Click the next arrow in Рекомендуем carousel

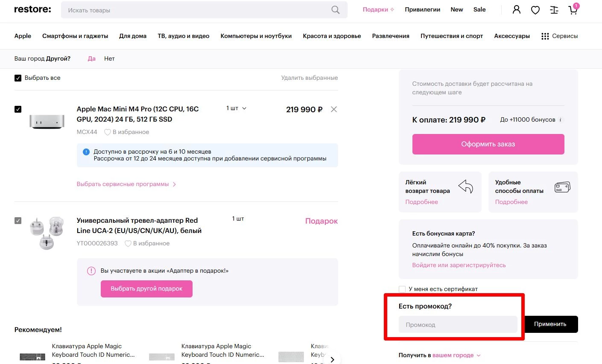332,359
